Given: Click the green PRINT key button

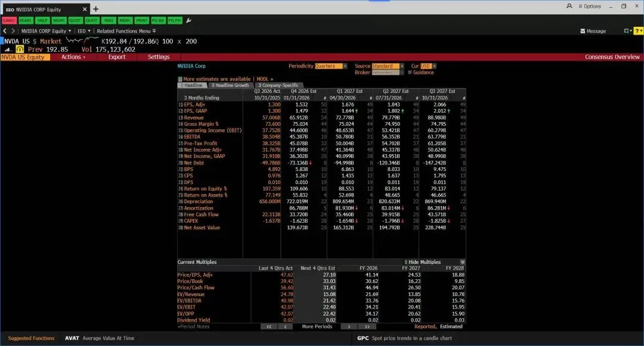Looking at the screenshot, I should [142, 20].
